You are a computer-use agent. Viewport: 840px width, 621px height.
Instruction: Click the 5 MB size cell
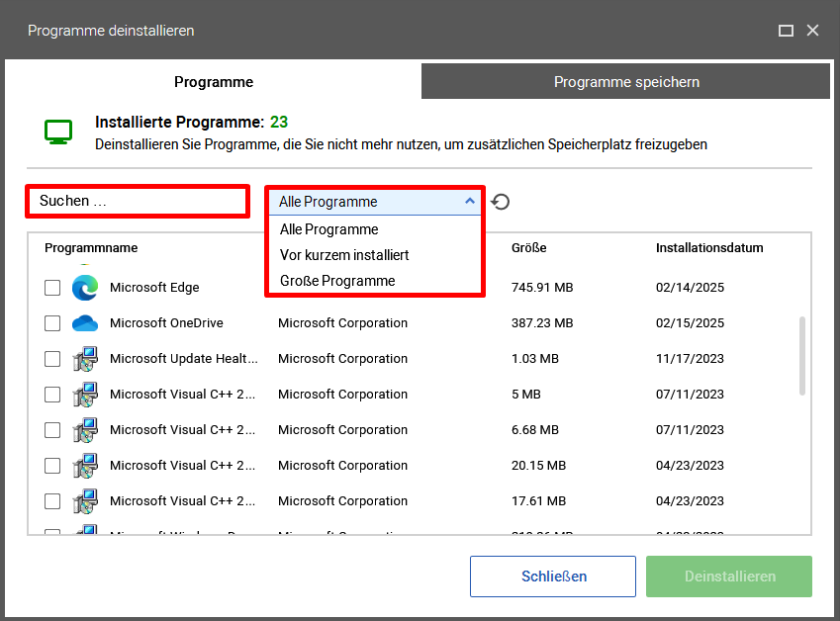point(525,395)
